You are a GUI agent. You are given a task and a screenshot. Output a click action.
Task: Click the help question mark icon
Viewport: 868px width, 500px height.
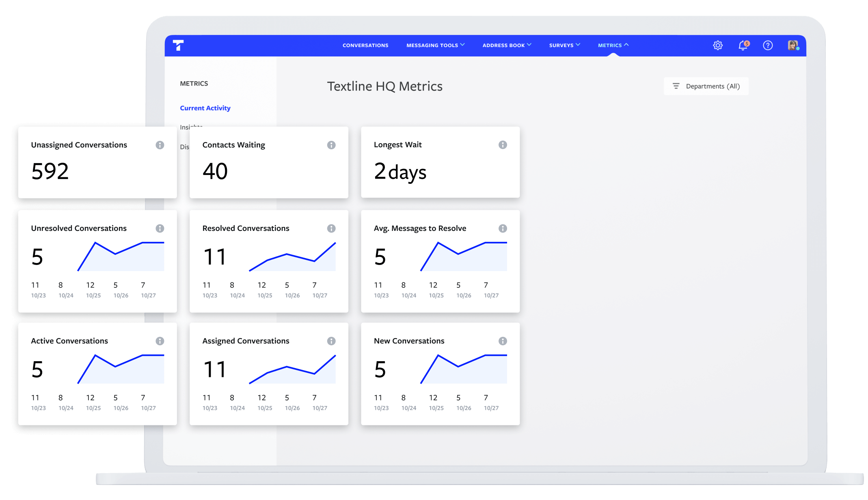tap(768, 45)
